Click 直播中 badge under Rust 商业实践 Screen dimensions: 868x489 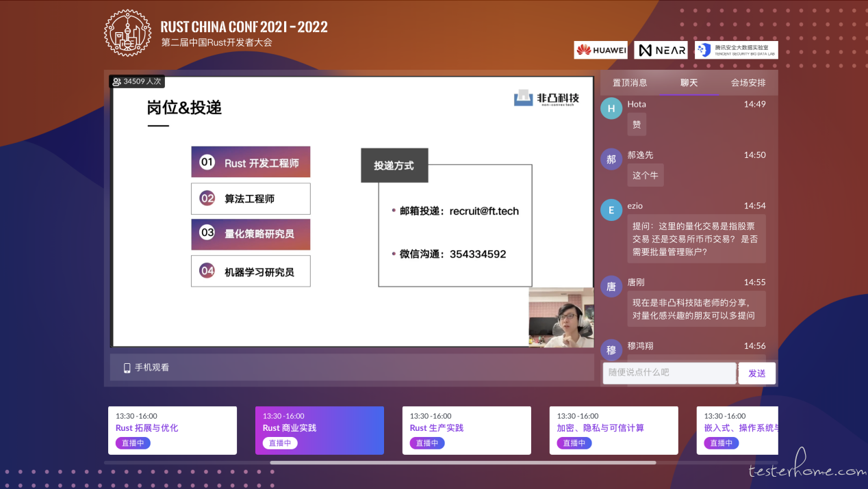click(280, 443)
